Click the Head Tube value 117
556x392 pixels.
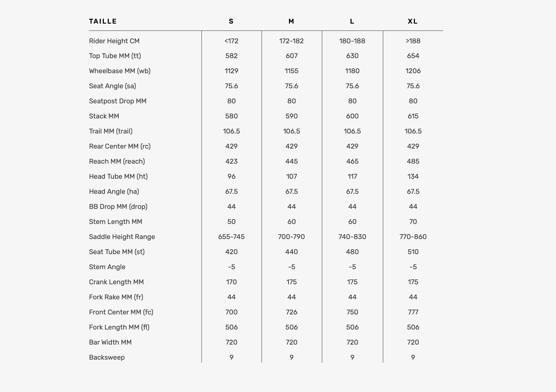(x=352, y=177)
